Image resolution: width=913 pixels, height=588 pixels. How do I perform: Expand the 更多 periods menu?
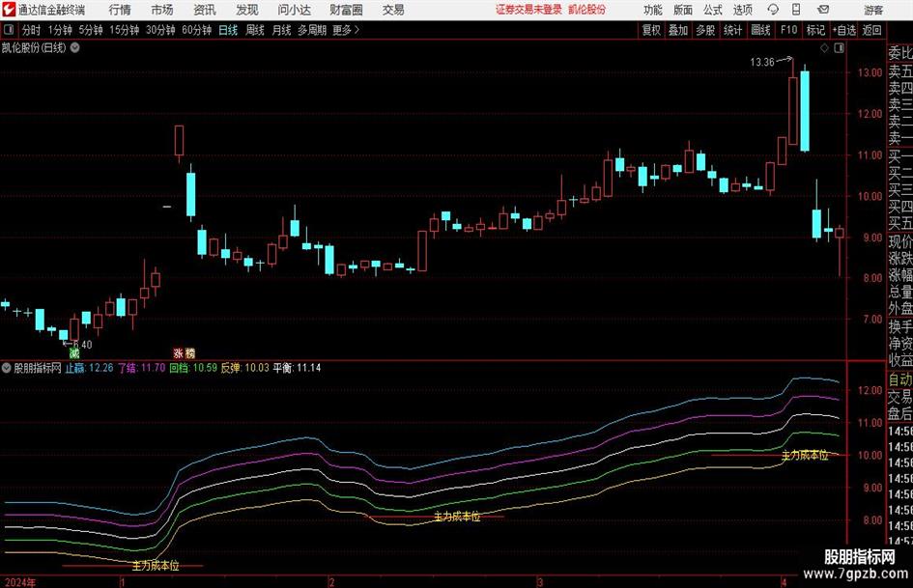[x=346, y=30]
